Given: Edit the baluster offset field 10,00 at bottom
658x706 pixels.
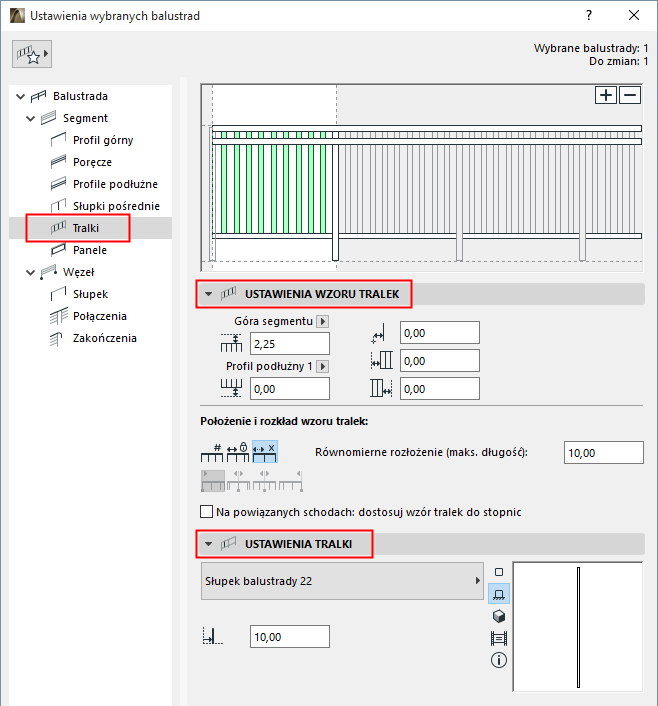Looking at the screenshot, I should click(x=290, y=637).
